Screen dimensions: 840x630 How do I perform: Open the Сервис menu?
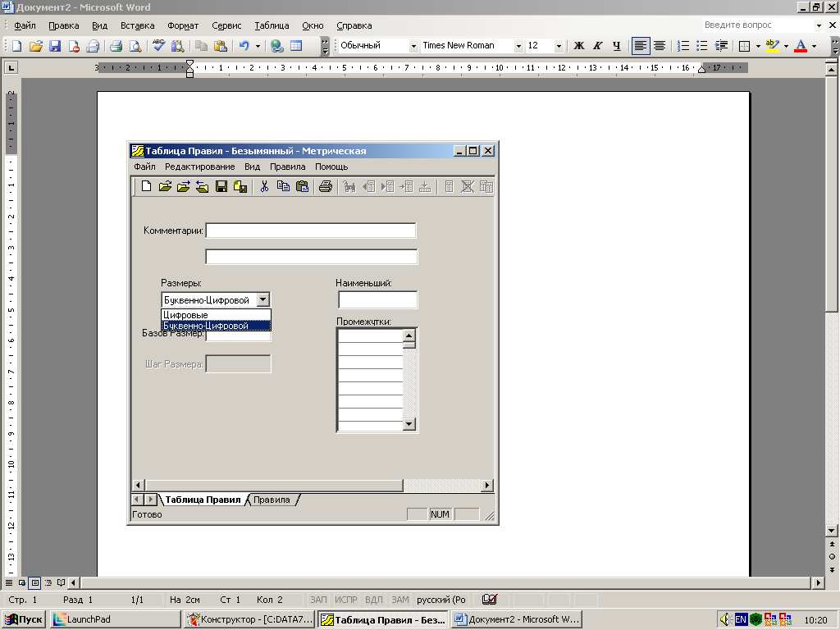pos(226,25)
